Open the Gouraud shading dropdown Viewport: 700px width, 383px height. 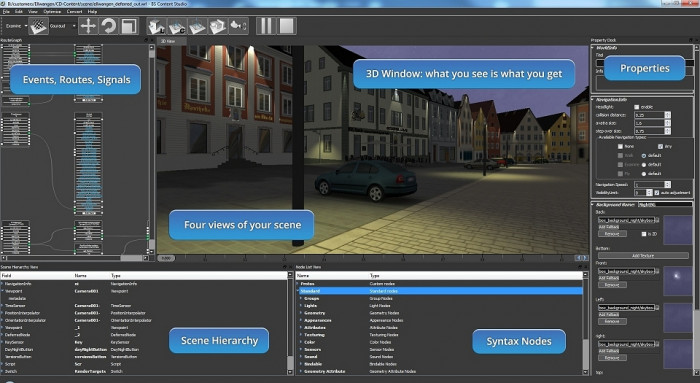(x=62, y=26)
